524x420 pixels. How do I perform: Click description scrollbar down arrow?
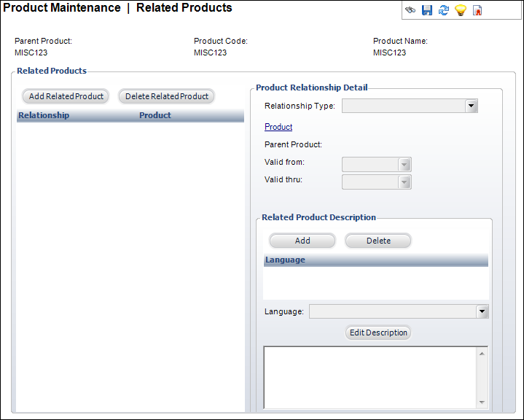tap(482, 402)
